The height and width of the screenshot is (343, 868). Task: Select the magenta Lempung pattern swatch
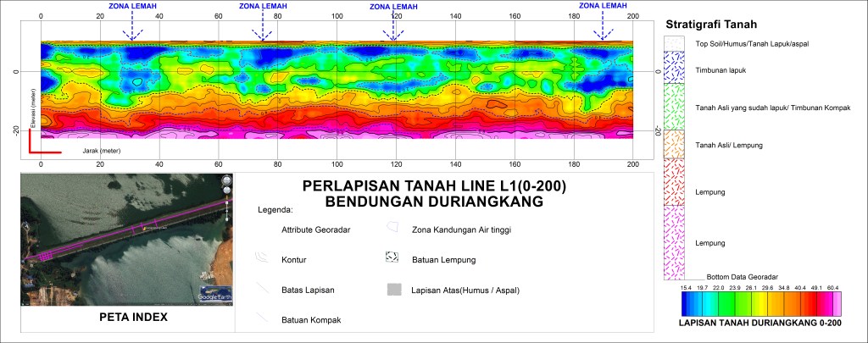click(674, 243)
